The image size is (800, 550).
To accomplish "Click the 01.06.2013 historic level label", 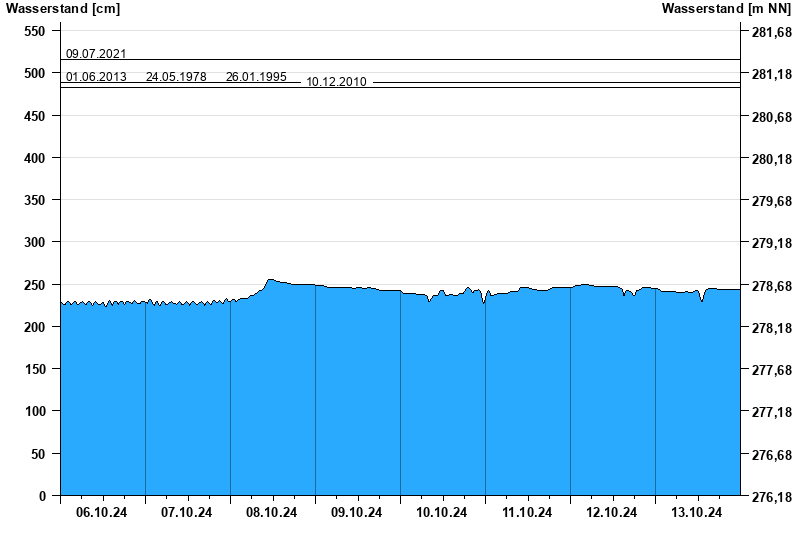I will point(96,77).
